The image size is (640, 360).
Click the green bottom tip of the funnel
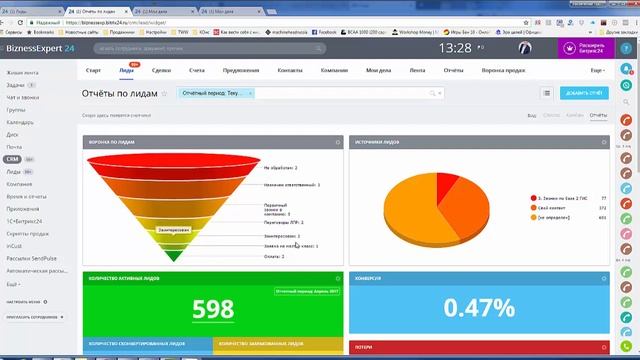pyautogui.click(x=173, y=256)
